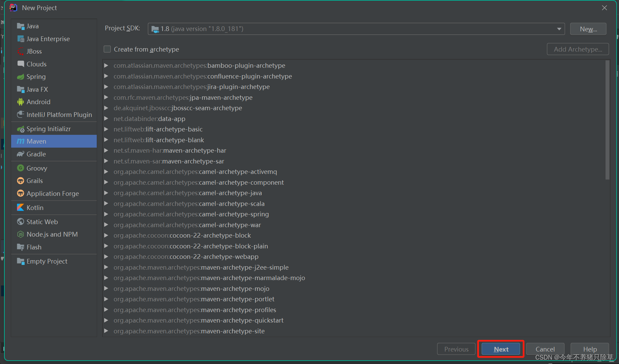The image size is (619, 364).
Task: Expand maven-archetype-site arrow
Action: [x=106, y=331]
